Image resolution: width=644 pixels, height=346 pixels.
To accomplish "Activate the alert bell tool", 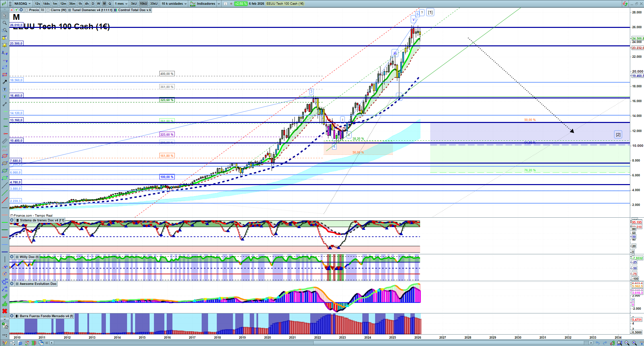I will [4, 45].
